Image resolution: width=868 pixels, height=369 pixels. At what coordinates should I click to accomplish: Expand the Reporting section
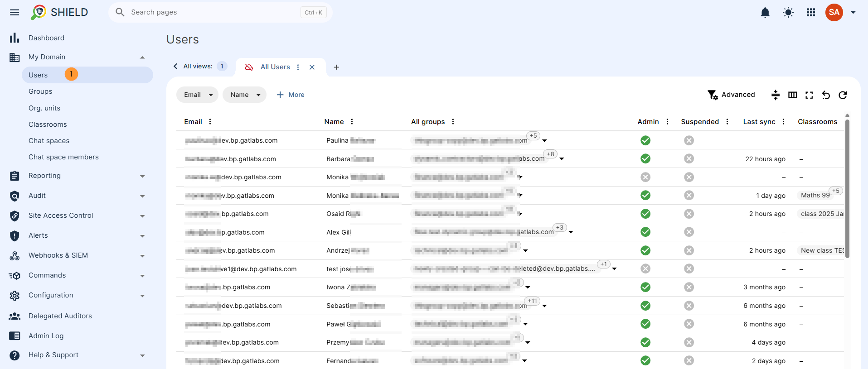(142, 176)
